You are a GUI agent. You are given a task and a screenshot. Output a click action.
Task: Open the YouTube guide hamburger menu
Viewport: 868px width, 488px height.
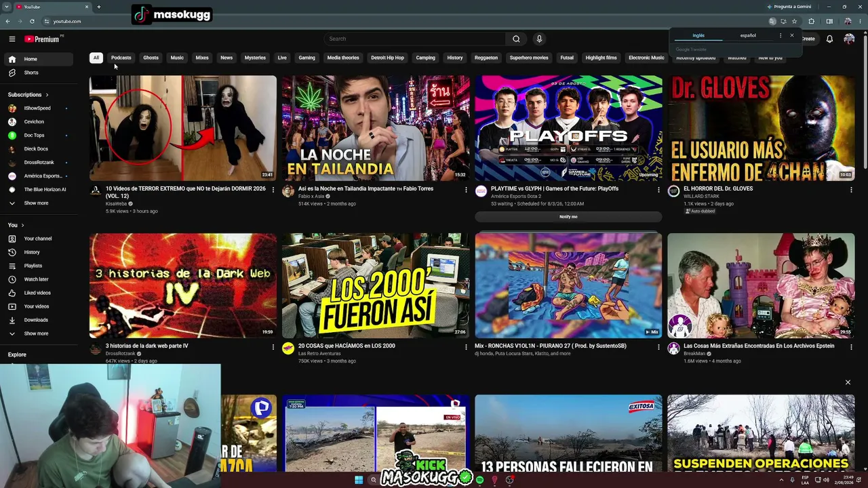12,39
